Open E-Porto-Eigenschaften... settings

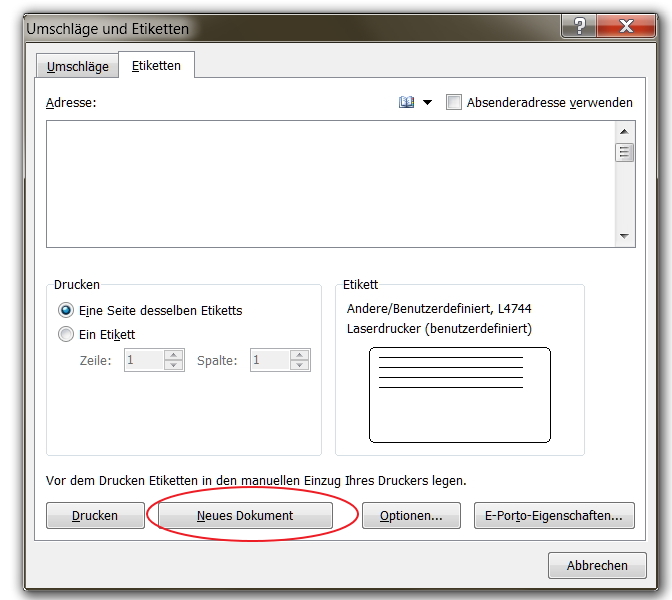click(x=554, y=515)
